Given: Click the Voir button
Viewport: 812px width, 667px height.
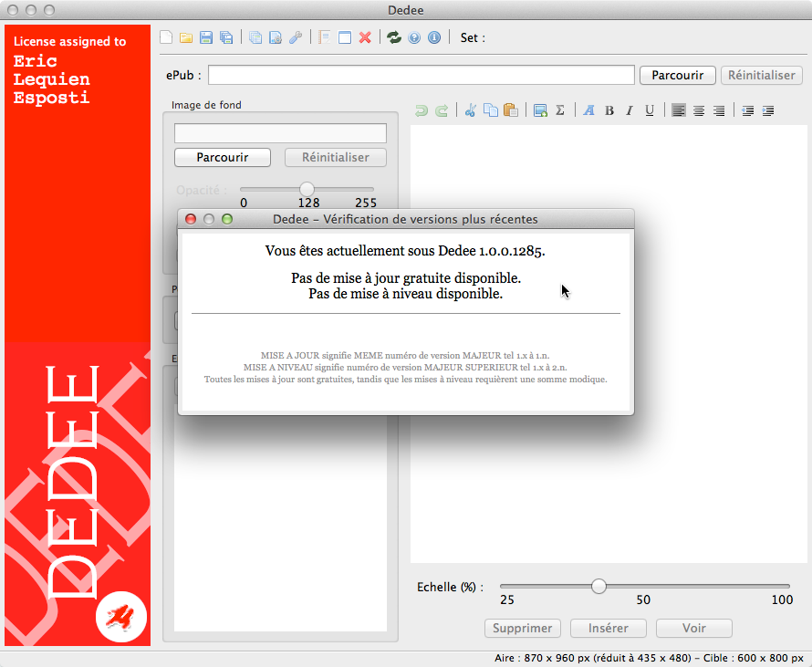Looking at the screenshot, I should pyautogui.click(x=694, y=628).
